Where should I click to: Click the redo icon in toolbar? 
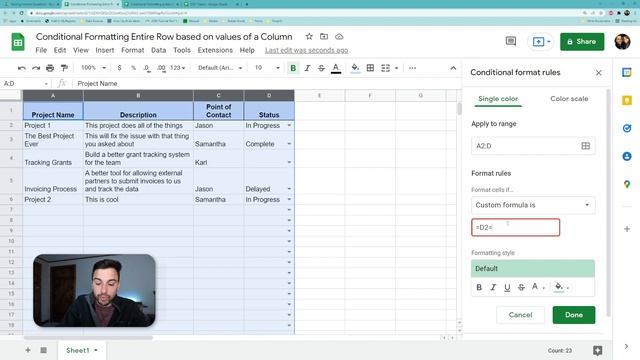(36, 68)
